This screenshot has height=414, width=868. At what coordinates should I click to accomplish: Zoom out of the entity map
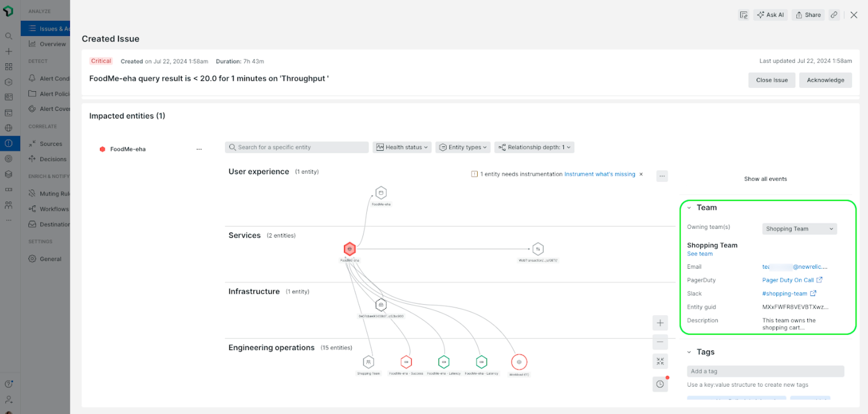point(660,342)
